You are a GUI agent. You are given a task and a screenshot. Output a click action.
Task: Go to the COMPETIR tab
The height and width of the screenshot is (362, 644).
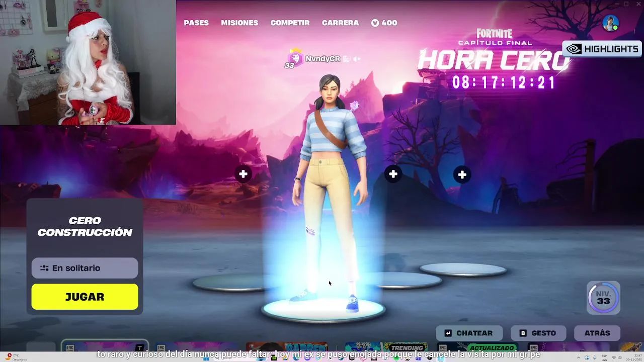coord(290,23)
